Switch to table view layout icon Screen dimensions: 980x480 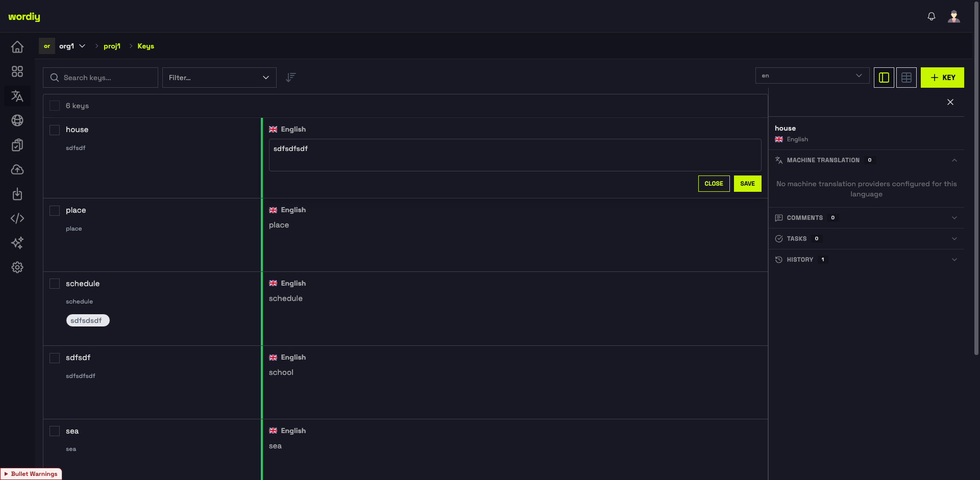tap(906, 78)
